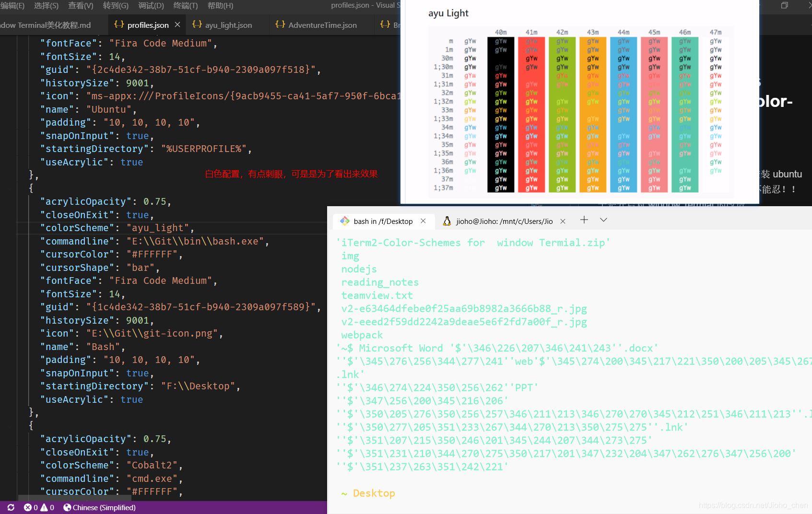Click the black 40m column in ayu Light chart

click(x=501, y=114)
